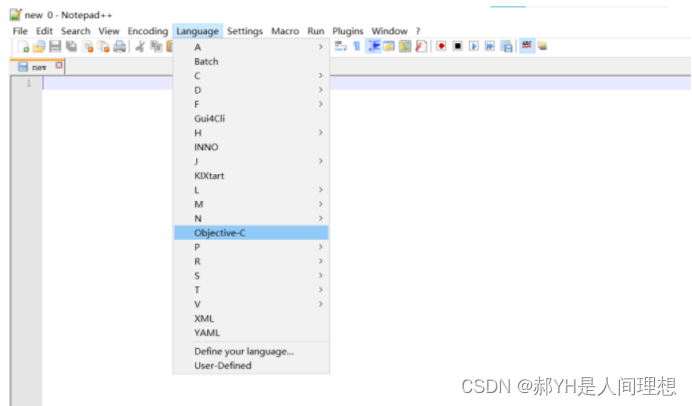Viewport: 692px width, 406px height.
Task: Close the open Language menu
Action: pyautogui.click(x=197, y=31)
